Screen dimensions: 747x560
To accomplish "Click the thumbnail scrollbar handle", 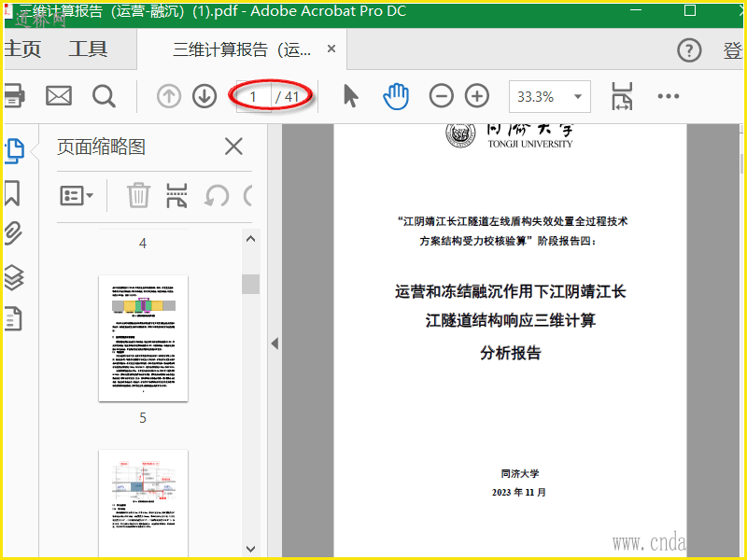I will (x=250, y=285).
